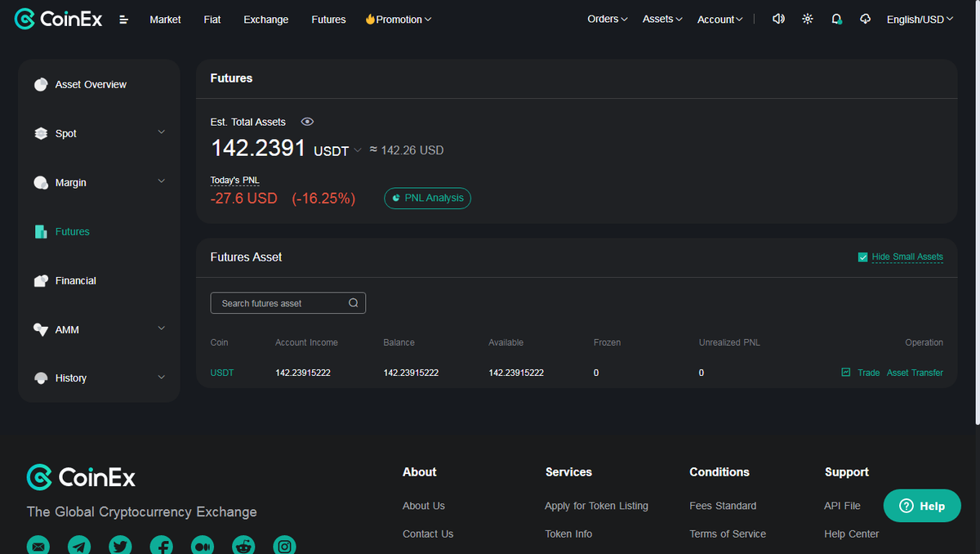Click the Spot layers icon

[x=41, y=133]
